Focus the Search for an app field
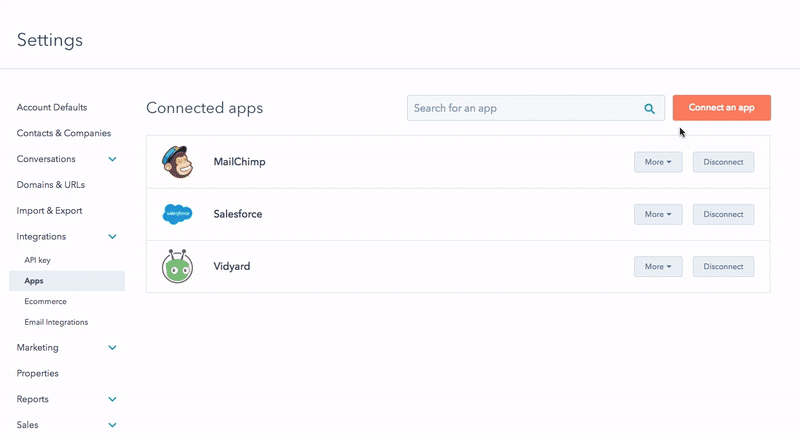 [536, 108]
